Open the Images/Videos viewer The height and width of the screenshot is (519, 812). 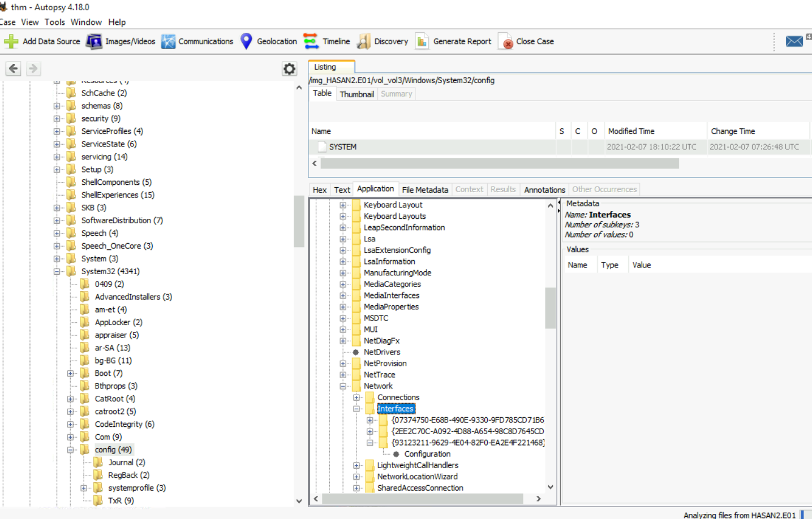tap(94, 41)
